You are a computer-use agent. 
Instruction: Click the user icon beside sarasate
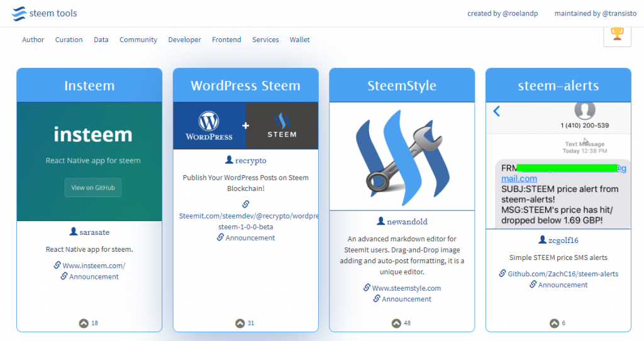74,232
